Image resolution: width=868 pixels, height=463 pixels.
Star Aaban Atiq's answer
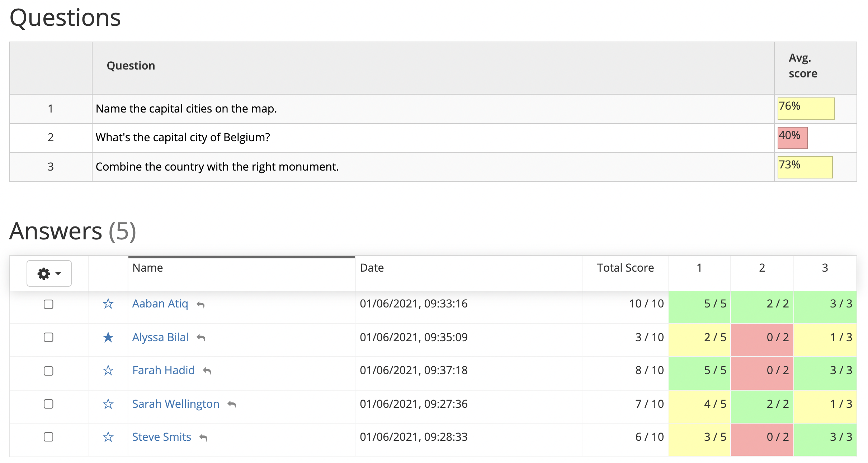(x=108, y=304)
